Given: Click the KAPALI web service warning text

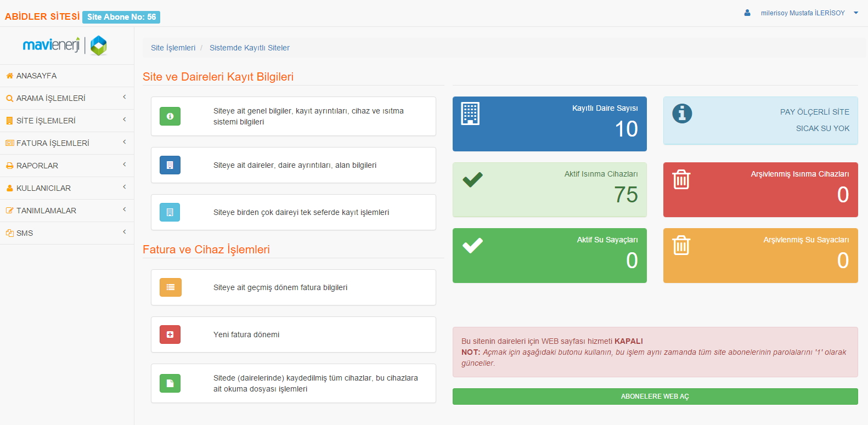Looking at the screenshot, I should 629,341.
